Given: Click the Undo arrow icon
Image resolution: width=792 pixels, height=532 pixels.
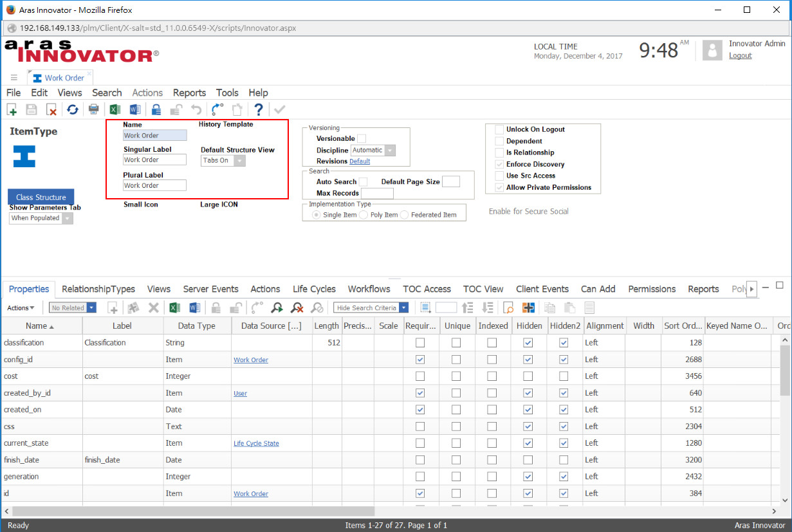Looking at the screenshot, I should (196, 109).
